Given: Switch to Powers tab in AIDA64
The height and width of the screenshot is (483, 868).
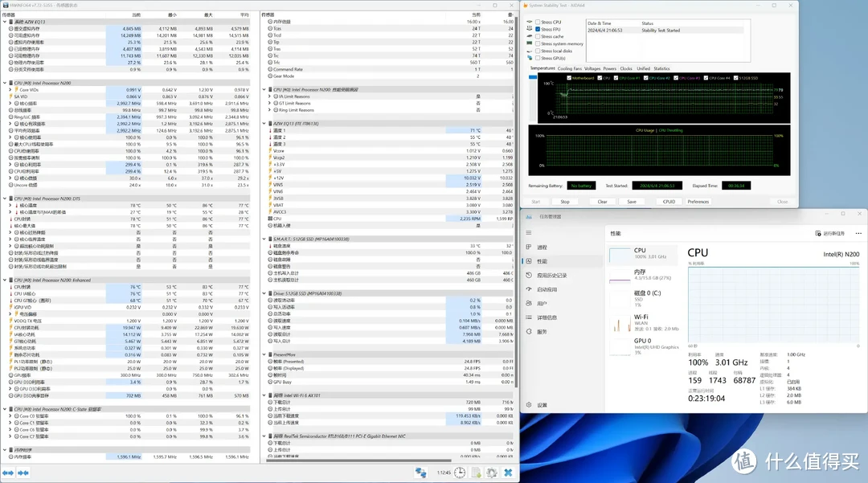Looking at the screenshot, I should [x=609, y=68].
